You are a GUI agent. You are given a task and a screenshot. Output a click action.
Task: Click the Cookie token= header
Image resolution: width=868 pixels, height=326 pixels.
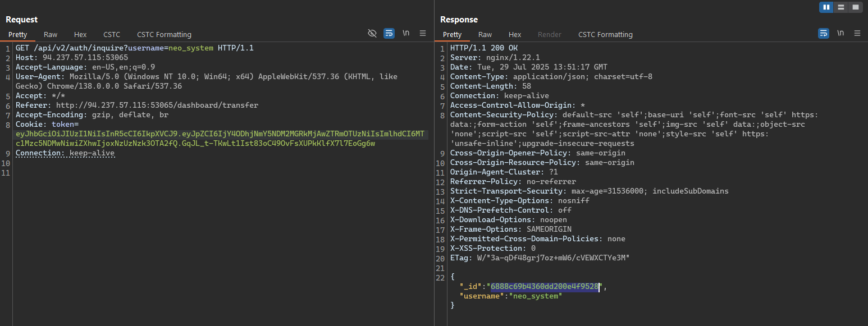[x=47, y=125]
